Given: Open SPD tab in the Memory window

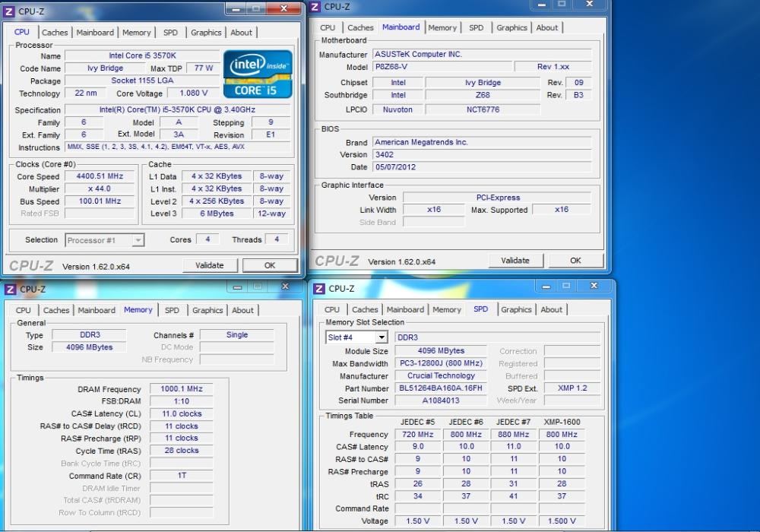Looking at the screenshot, I should click(x=172, y=310).
